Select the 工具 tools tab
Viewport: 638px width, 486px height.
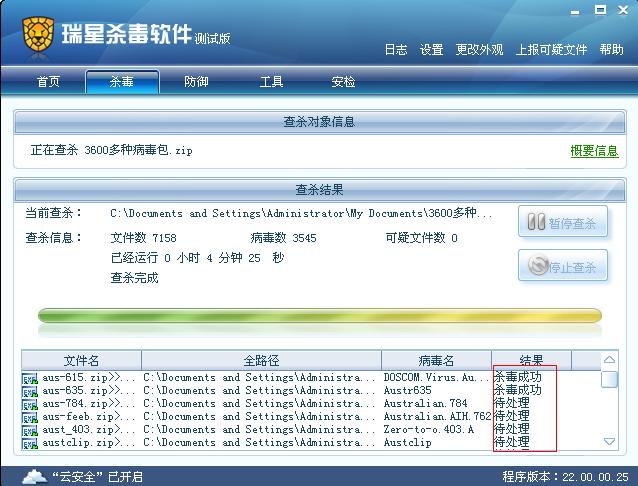pyautogui.click(x=271, y=82)
